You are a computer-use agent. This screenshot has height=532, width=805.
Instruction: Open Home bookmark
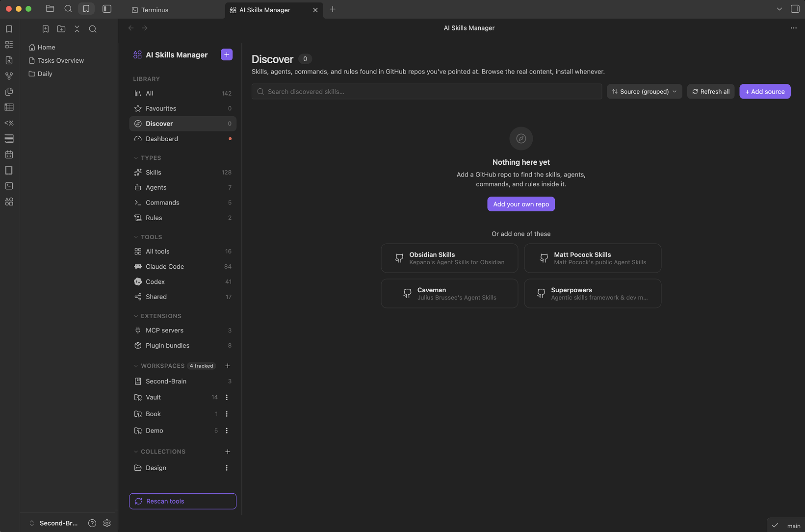[42, 47]
